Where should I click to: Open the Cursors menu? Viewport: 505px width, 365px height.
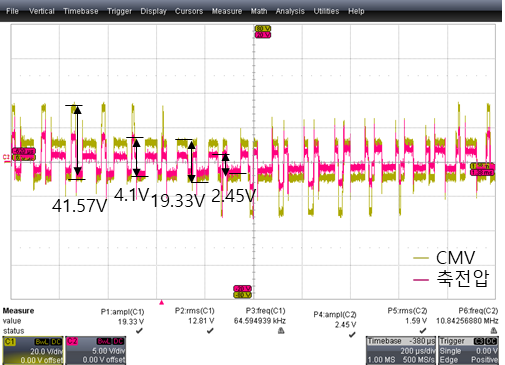click(189, 11)
